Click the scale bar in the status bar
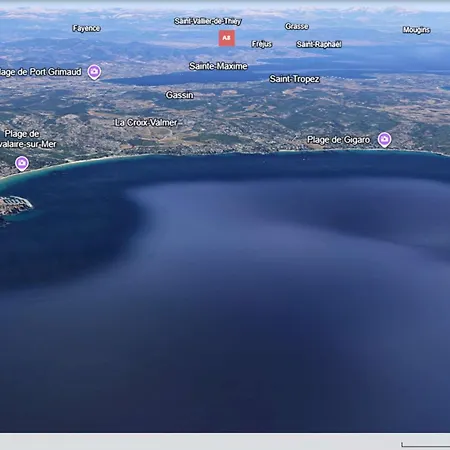 coord(426,445)
